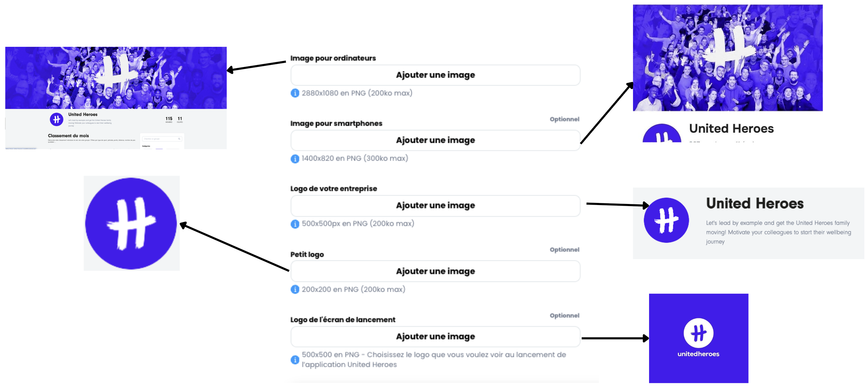
Task: Click round logo in United Heroes description card
Action: [x=666, y=220]
